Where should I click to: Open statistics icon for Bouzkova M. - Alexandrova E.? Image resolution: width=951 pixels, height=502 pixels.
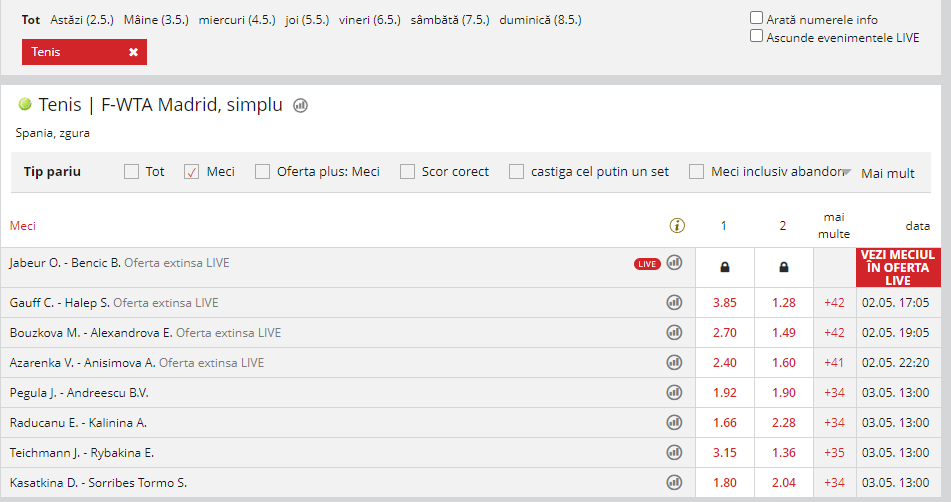click(x=674, y=332)
